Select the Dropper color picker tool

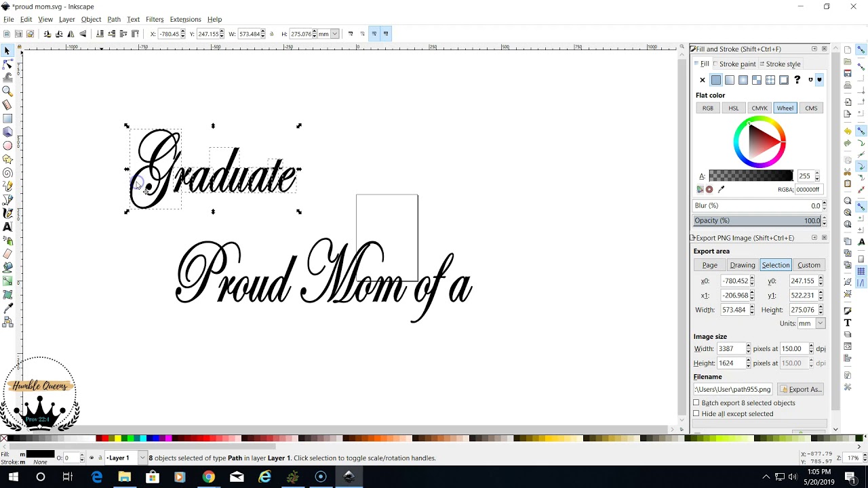pyautogui.click(x=7, y=308)
